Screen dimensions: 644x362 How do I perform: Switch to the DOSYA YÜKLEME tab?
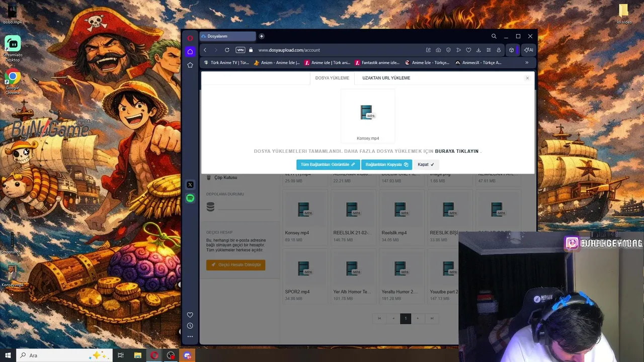(332, 78)
